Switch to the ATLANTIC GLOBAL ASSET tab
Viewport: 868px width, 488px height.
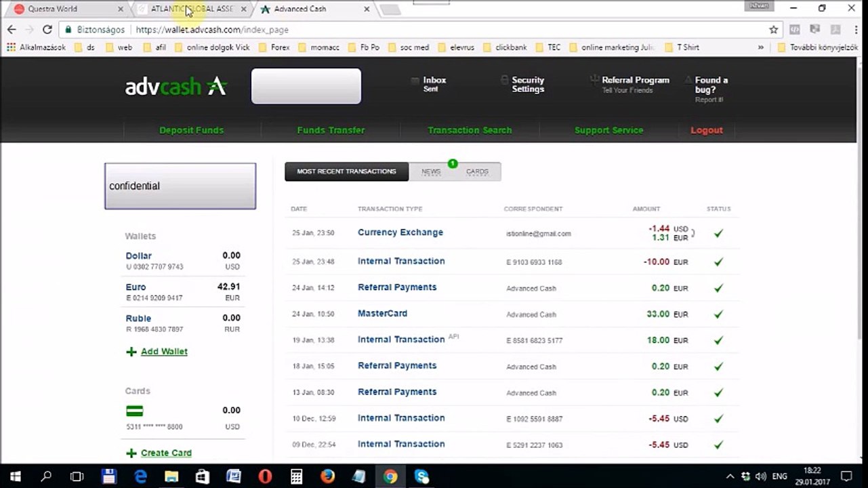click(x=192, y=9)
